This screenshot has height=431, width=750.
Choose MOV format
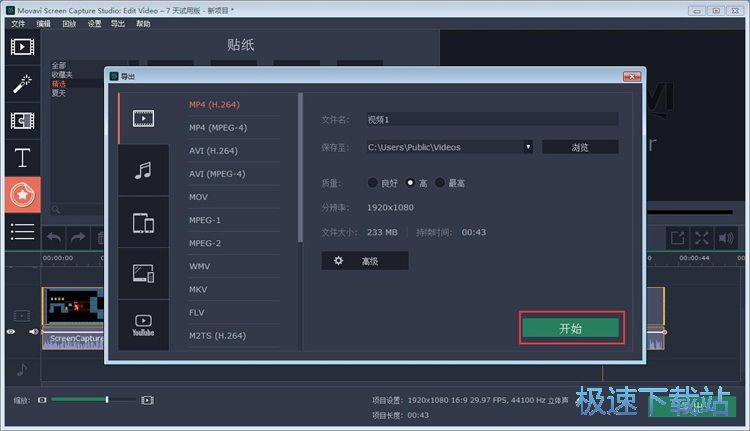pyautogui.click(x=198, y=197)
